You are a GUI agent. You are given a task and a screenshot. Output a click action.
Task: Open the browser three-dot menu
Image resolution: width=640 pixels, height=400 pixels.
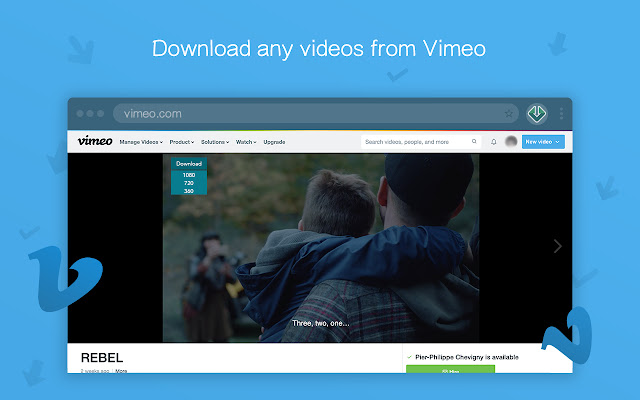coord(562,113)
